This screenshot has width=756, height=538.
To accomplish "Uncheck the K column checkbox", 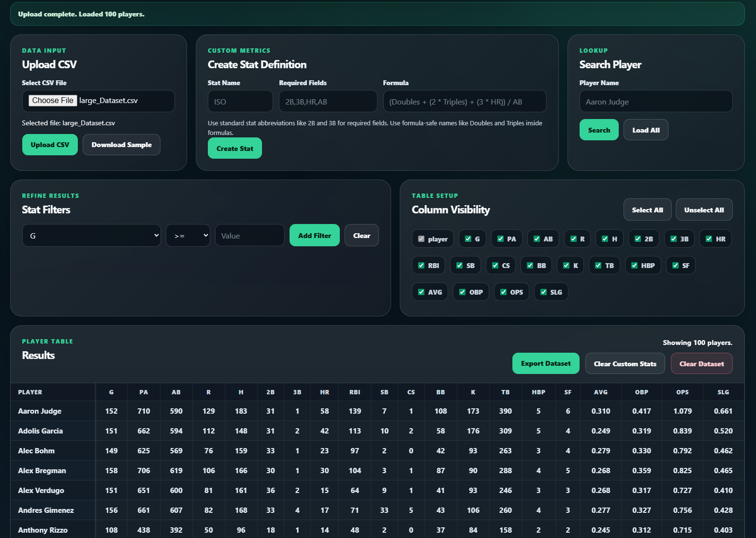I will pos(566,265).
